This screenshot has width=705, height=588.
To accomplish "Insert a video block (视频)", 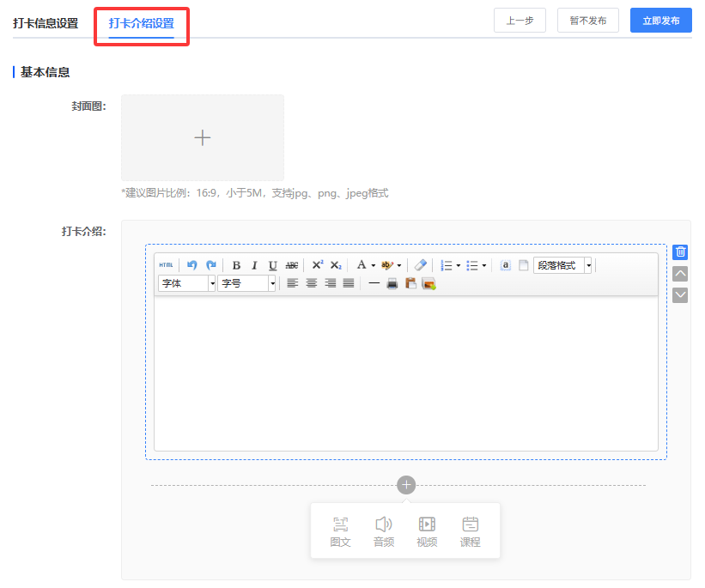I will [x=427, y=531].
